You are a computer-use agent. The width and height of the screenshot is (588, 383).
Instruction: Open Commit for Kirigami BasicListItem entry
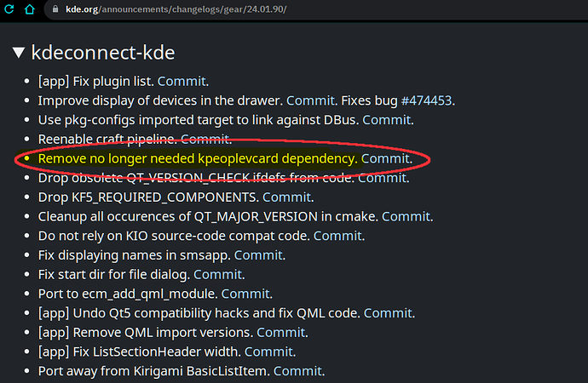297,371
